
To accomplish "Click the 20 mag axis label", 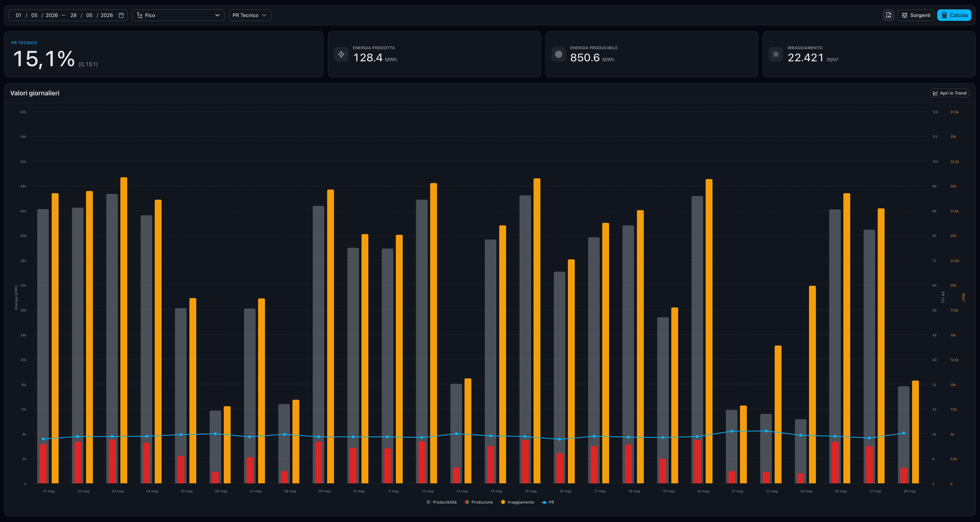I will (703, 491).
